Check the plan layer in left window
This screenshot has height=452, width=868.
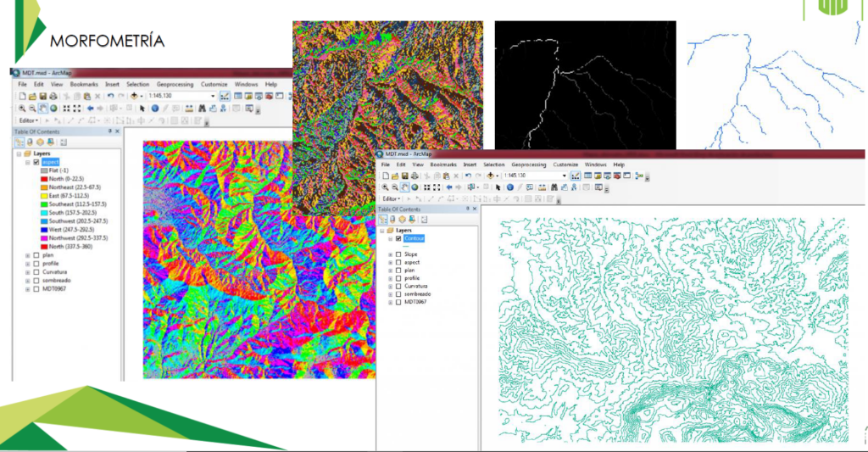tap(36, 255)
